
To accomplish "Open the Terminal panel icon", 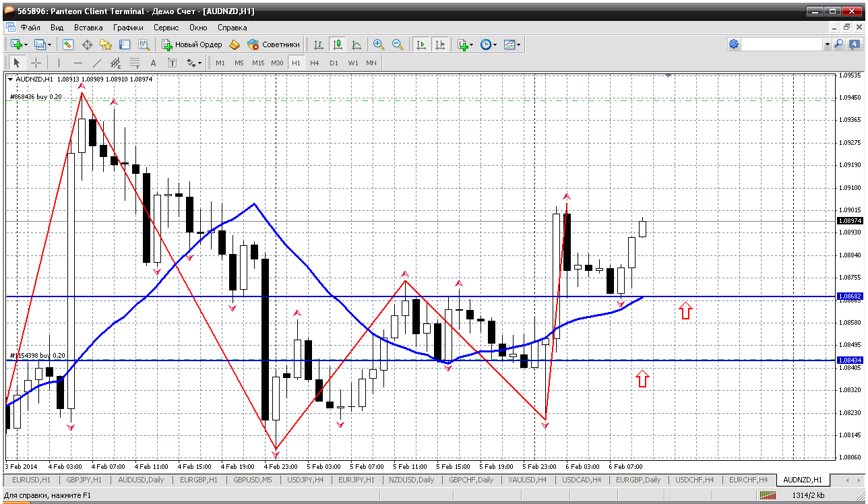I will (x=125, y=44).
